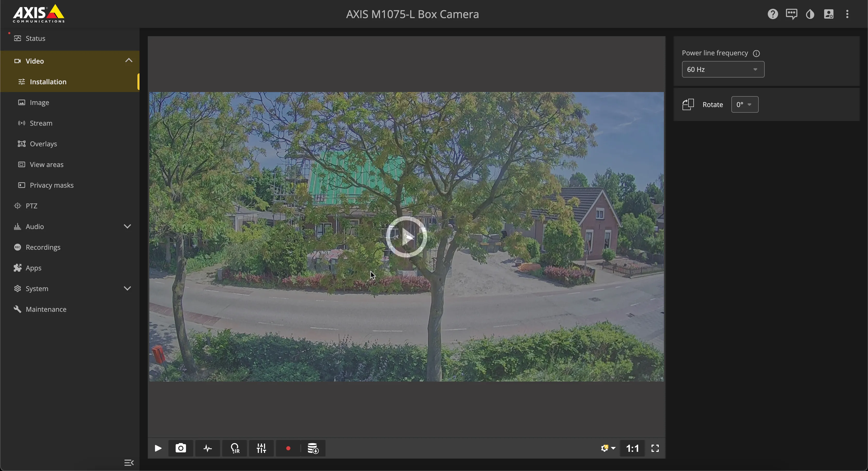Click the info icon beside Power line frequency
Screen dimensions: 868x471
pos(756,53)
